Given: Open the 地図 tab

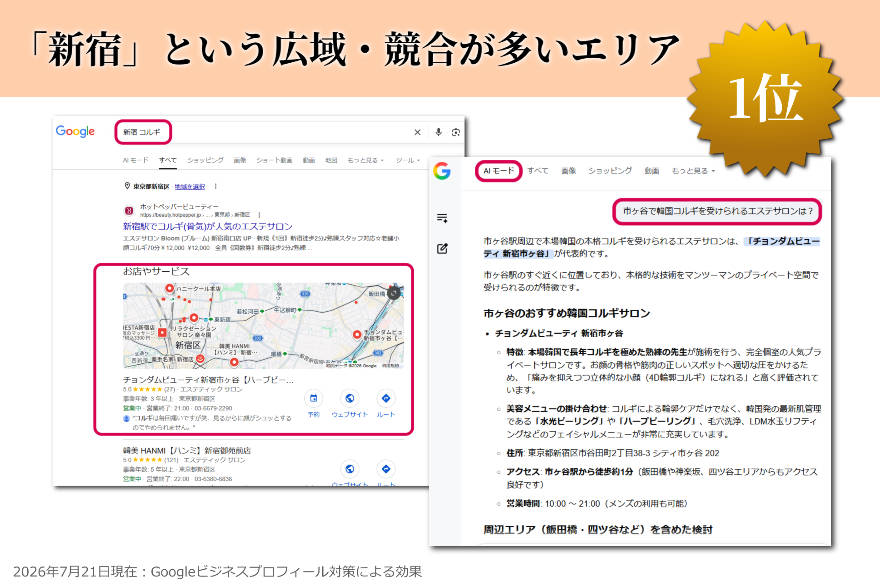Looking at the screenshot, I should (x=331, y=160).
